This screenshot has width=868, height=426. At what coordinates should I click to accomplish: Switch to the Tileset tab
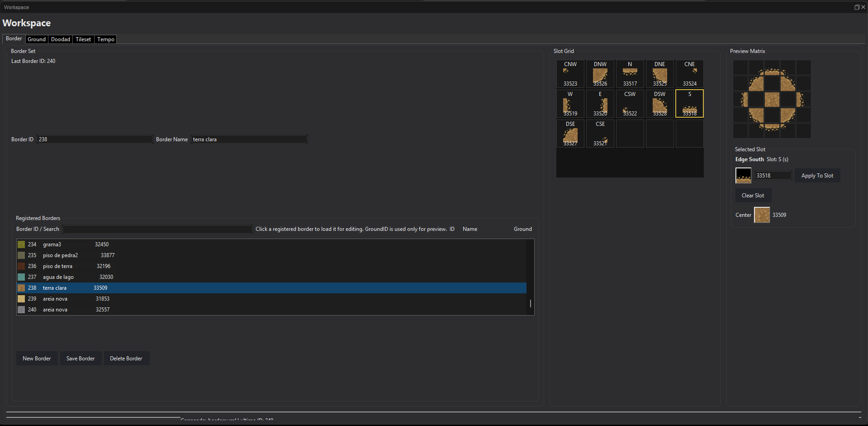(x=83, y=39)
